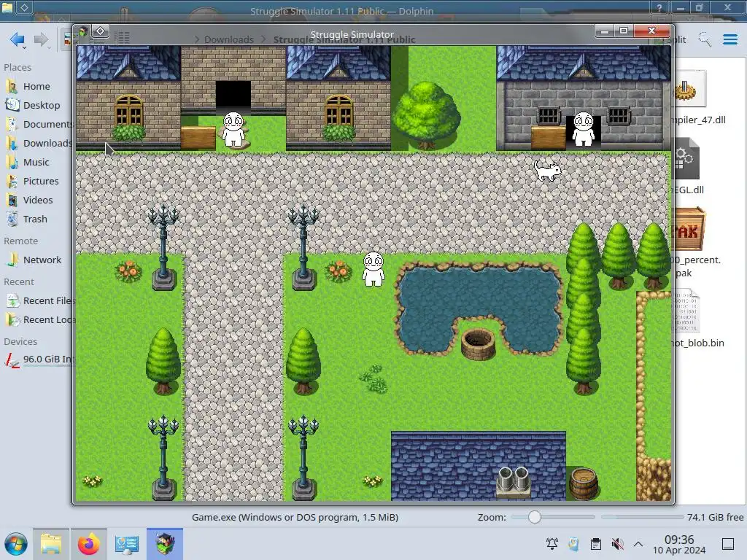Click the blue document tray icon beside the bell
This screenshot has height=560, width=747.
[x=574, y=544]
